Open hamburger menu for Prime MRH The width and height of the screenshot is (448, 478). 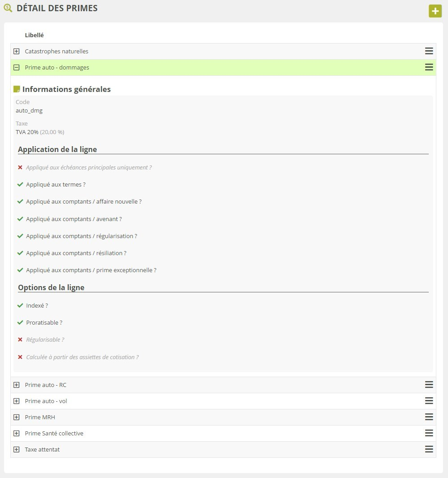click(429, 417)
